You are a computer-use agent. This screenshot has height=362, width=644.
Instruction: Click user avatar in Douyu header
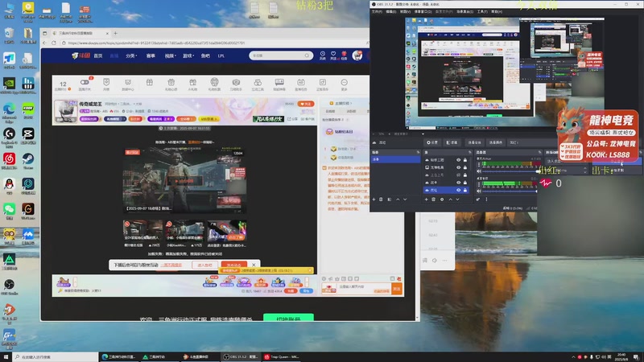tap(357, 56)
